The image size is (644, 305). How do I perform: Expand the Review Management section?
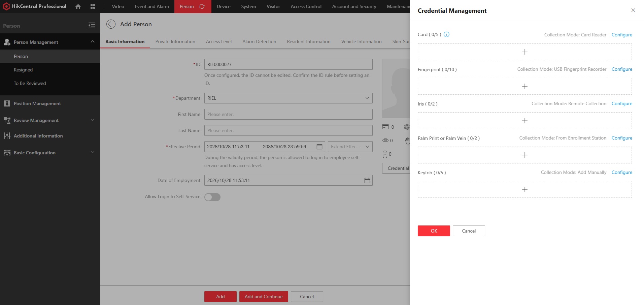pos(93,120)
